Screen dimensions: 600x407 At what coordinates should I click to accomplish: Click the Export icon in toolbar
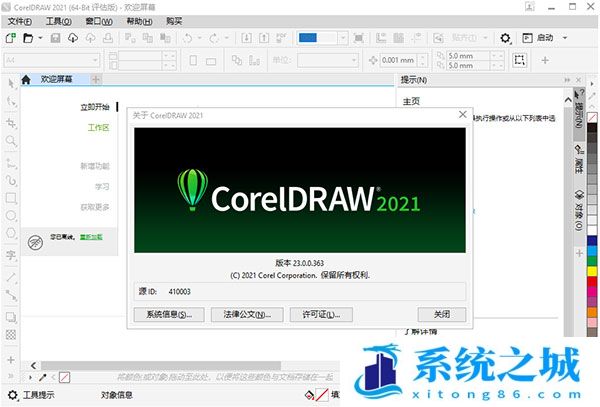click(264, 38)
